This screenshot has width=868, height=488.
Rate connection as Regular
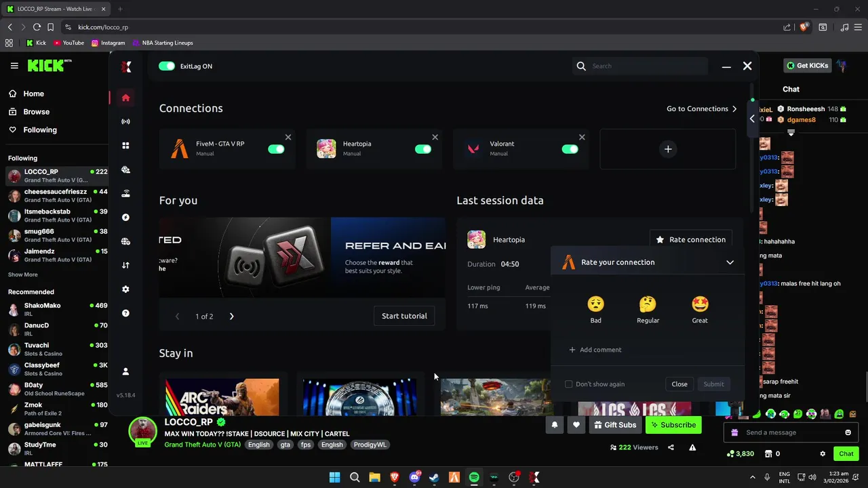click(648, 309)
